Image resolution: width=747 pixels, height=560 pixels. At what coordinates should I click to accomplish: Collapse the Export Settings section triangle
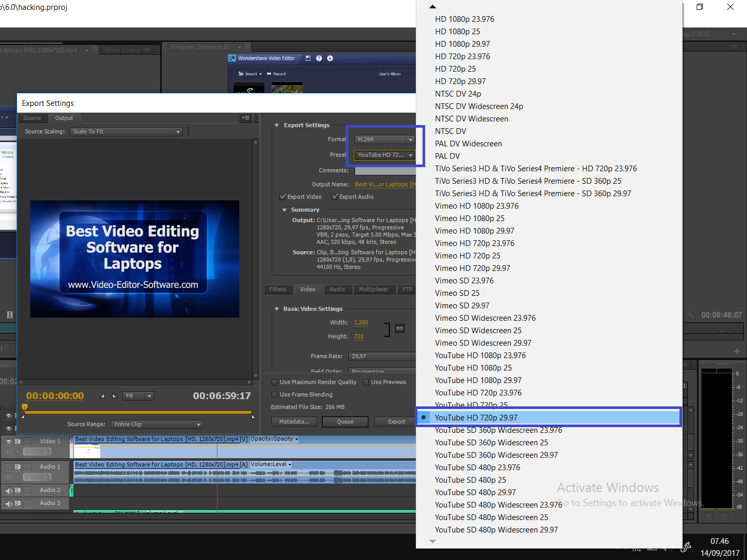[277, 125]
